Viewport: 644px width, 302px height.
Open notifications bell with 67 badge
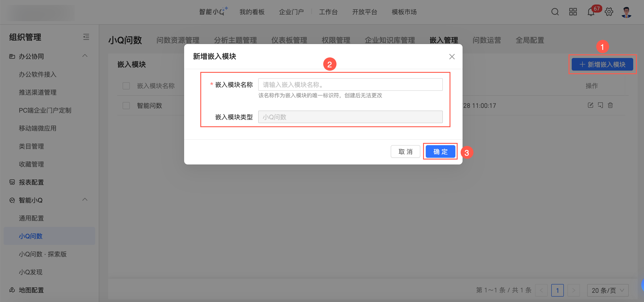591,12
